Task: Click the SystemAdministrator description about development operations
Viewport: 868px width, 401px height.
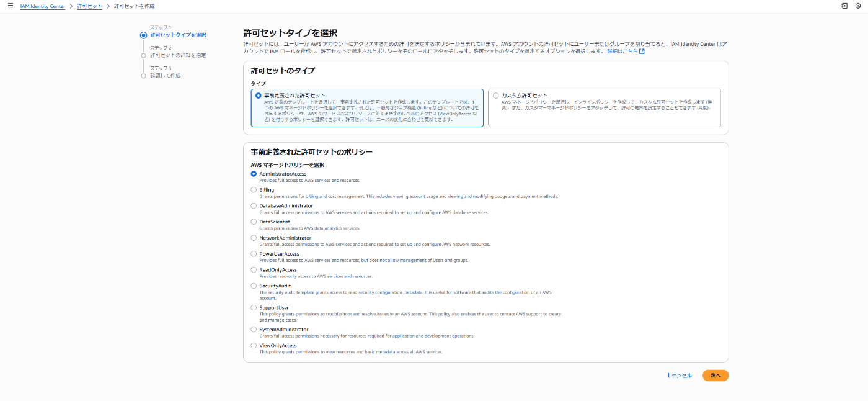Action: point(366,336)
